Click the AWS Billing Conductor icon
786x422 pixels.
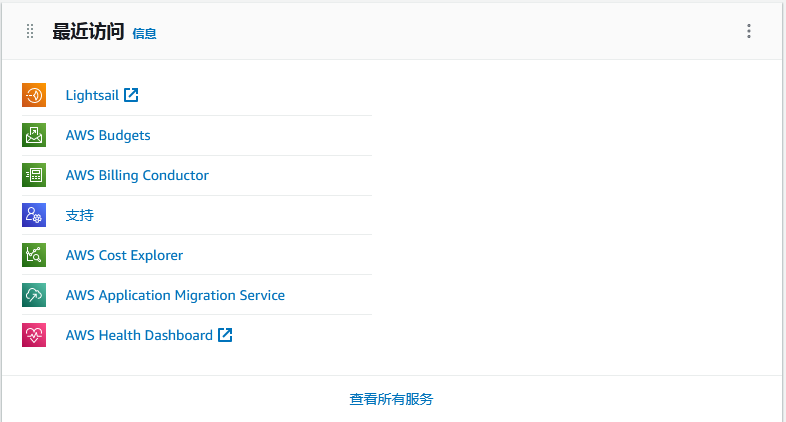pyautogui.click(x=34, y=175)
